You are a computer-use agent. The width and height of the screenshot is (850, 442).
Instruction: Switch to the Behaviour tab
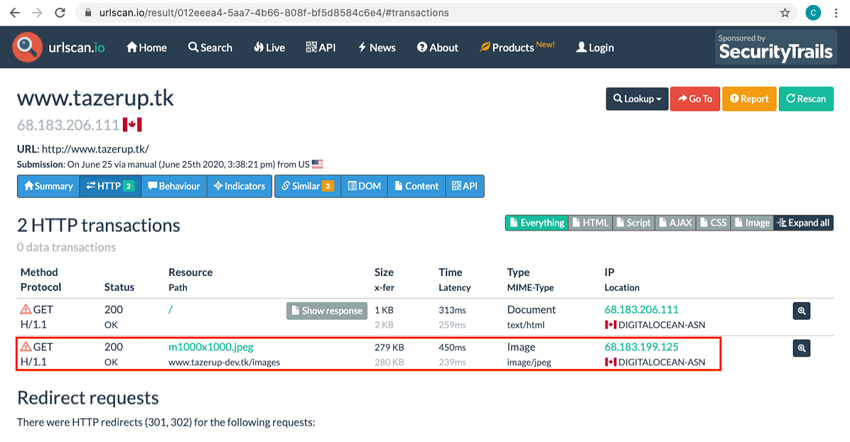click(x=174, y=186)
